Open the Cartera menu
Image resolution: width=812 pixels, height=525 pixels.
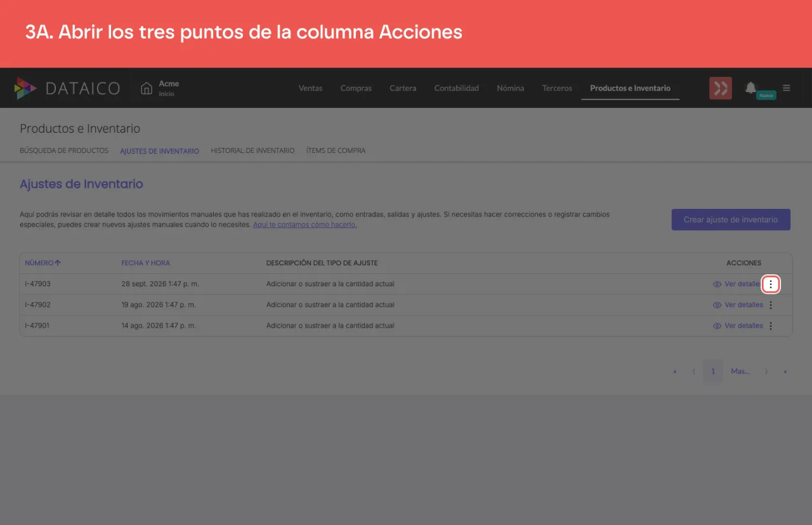pos(403,88)
